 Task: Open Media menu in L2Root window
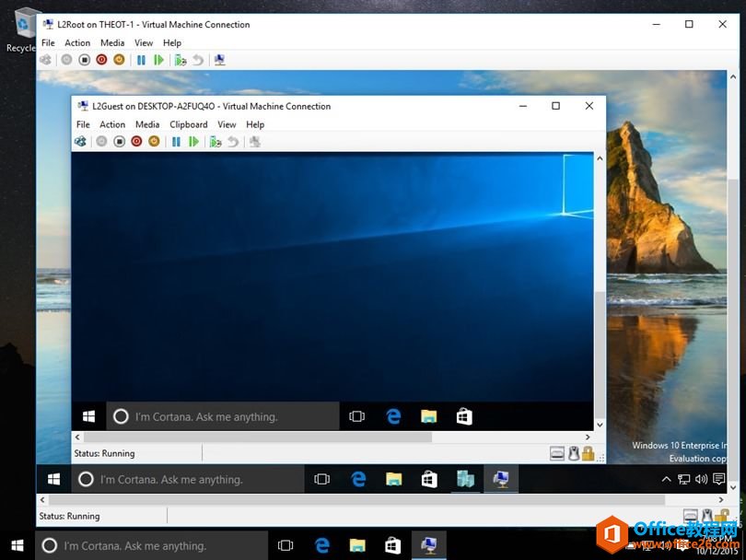pyautogui.click(x=112, y=42)
